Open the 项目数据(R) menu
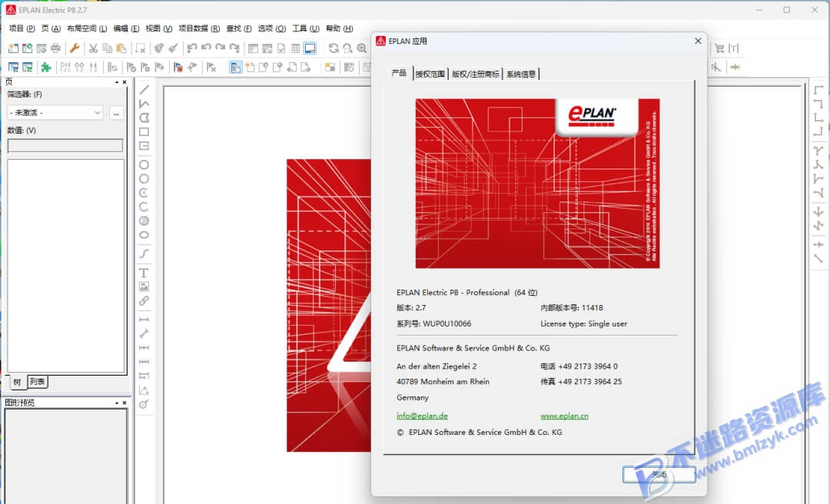 [199, 28]
